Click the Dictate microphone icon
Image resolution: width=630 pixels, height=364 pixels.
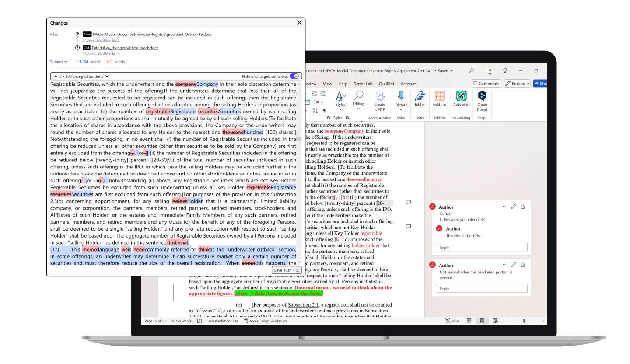click(x=401, y=96)
